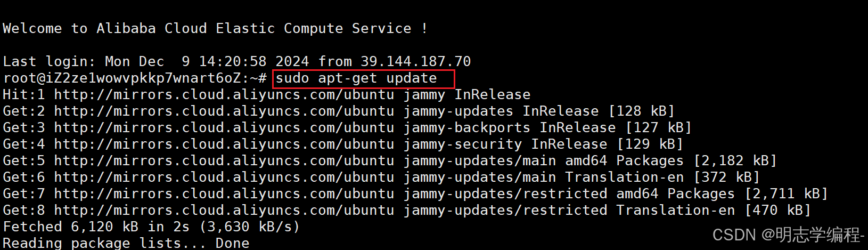Click the Get:5 jammy-updates/main amd64 URL

pyautogui.click(x=224, y=161)
